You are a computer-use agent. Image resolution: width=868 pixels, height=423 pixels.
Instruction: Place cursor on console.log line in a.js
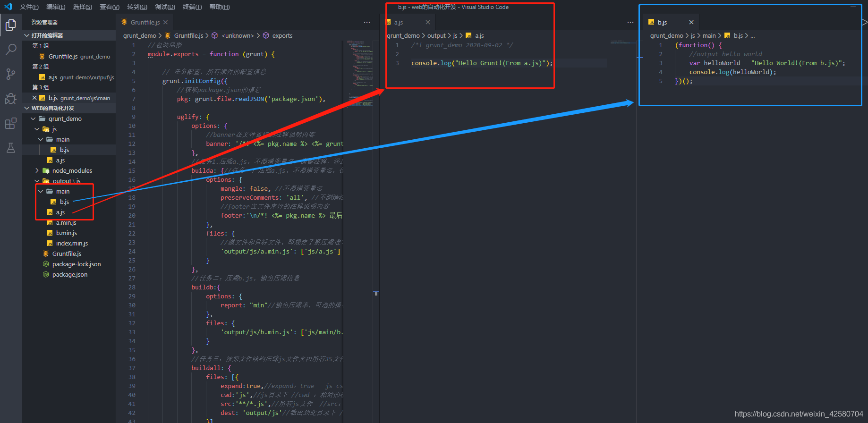pyautogui.click(x=482, y=63)
